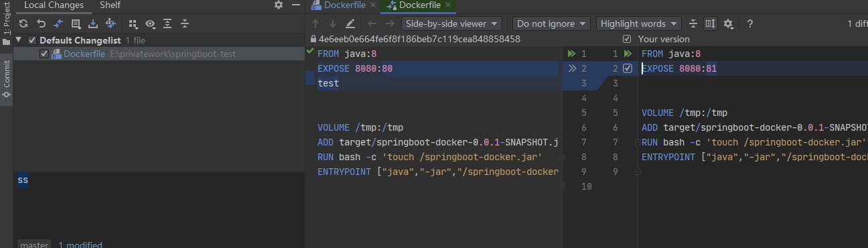Click the help question mark in the diff toolbar
The width and height of the screenshot is (868, 248).
pos(750,24)
